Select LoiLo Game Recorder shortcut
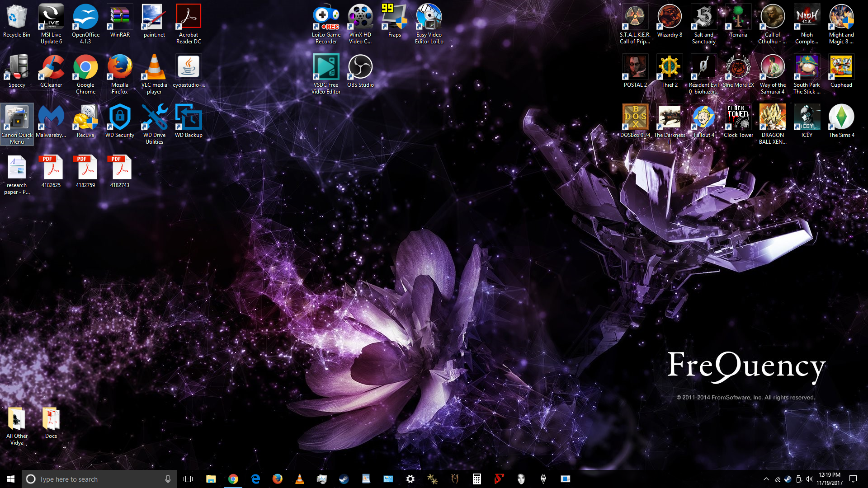Image resolution: width=868 pixels, height=488 pixels. click(x=326, y=24)
